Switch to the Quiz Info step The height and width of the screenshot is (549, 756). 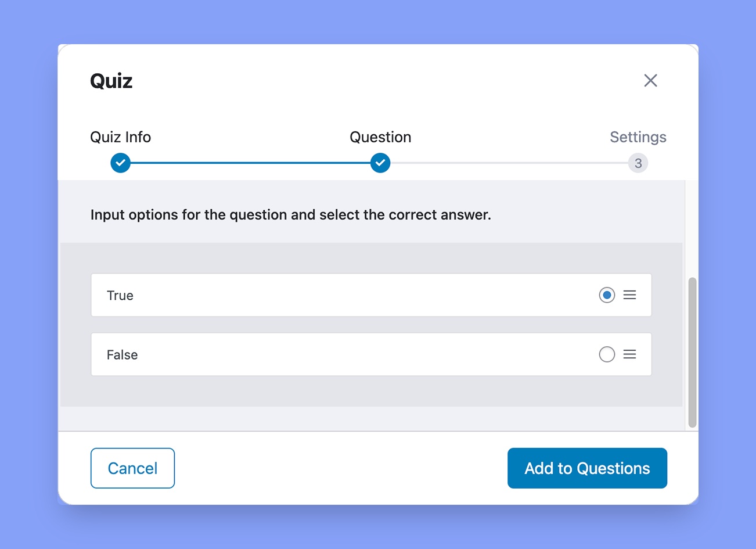coord(120,137)
